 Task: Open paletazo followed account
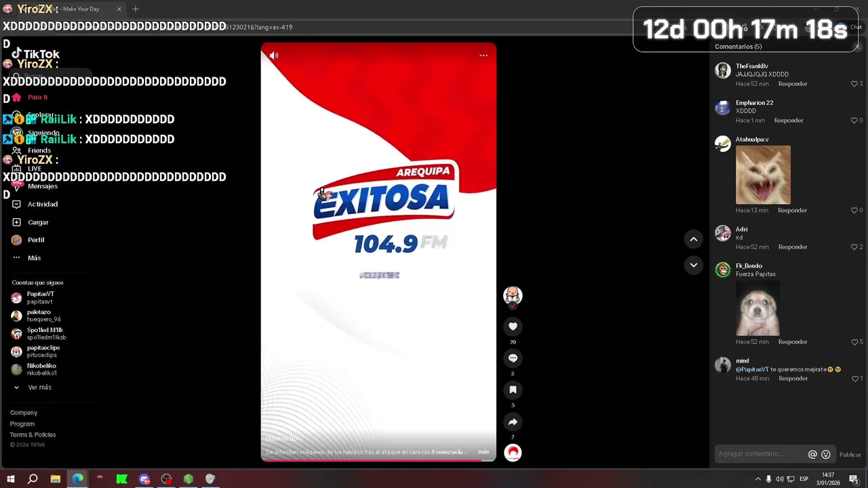[x=43, y=315]
